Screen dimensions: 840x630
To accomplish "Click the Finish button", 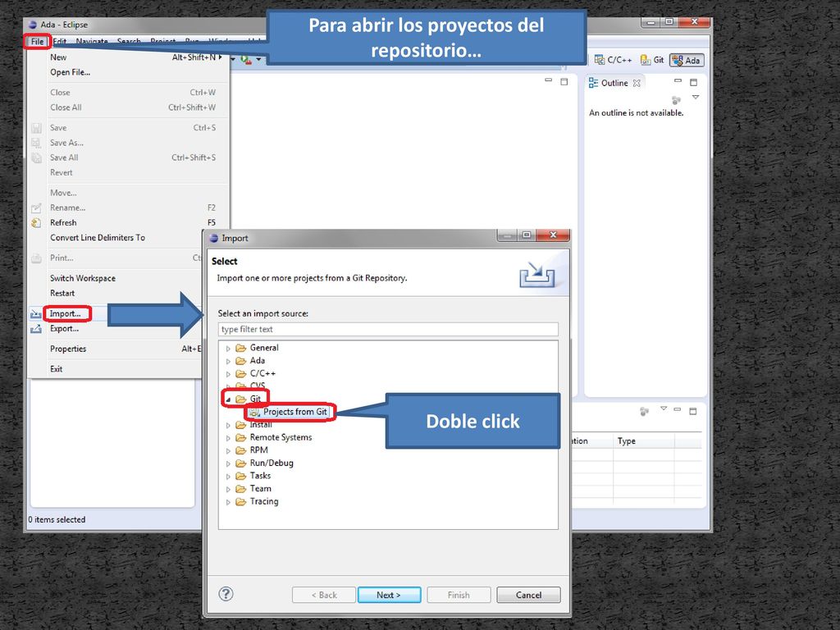I will pos(459,595).
